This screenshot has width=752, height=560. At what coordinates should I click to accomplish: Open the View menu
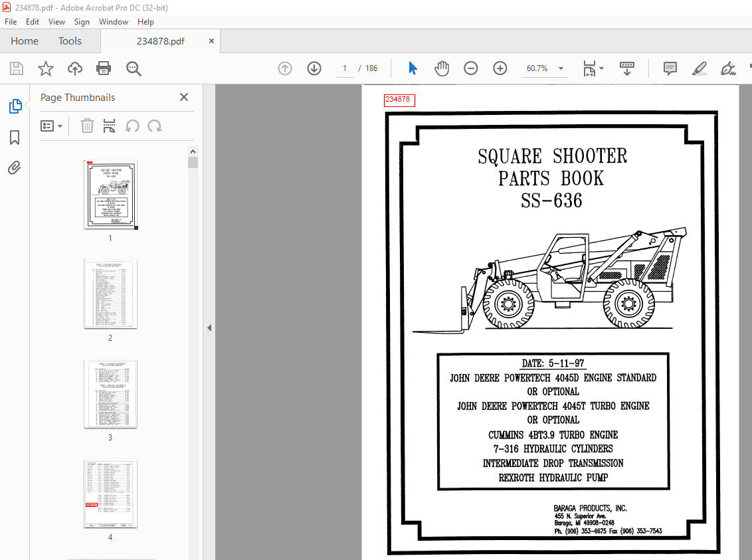[x=56, y=21]
